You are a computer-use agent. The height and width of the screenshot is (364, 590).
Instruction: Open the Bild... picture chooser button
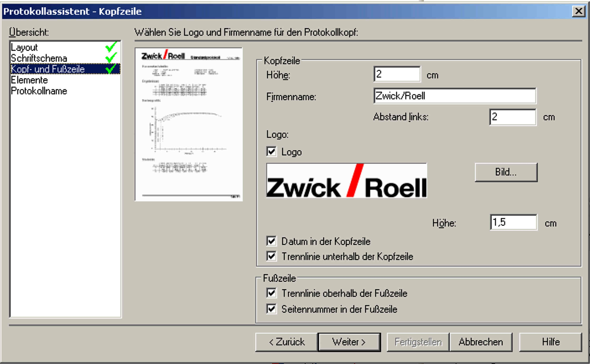pos(506,172)
